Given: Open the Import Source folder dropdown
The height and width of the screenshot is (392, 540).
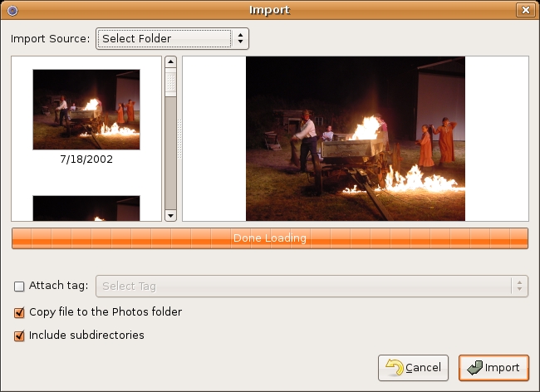Looking at the screenshot, I should coord(164,38).
